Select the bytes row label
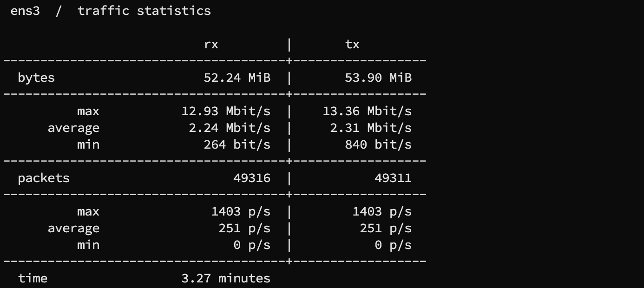This screenshot has width=644, height=288. click(36, 78)
